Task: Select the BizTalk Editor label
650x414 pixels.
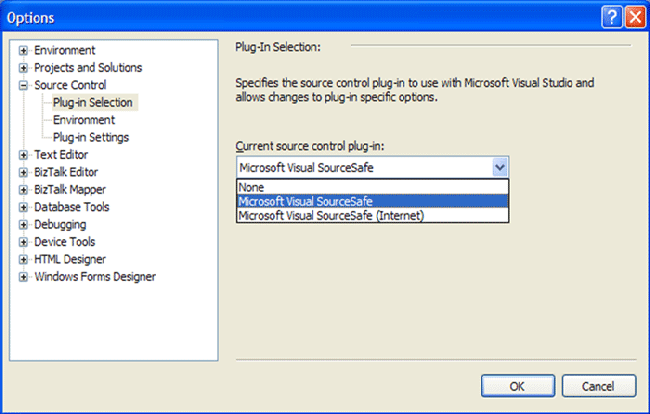Action: [x=66, y=172]
